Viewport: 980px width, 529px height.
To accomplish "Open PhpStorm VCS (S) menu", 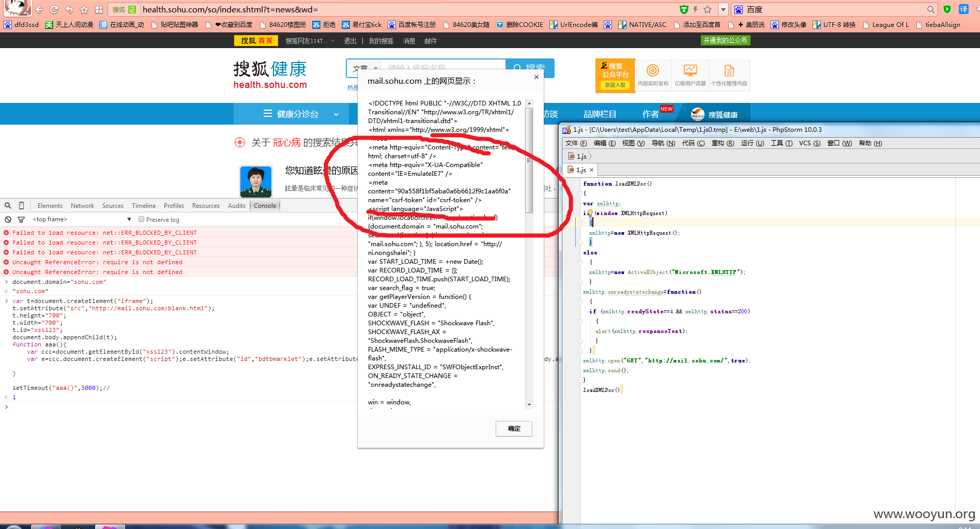I will tap(809, 143).
